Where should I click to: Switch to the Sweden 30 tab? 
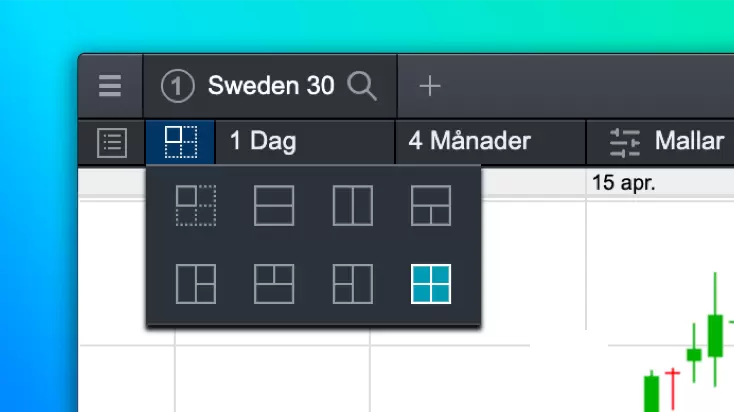click(x=270, y=86)
